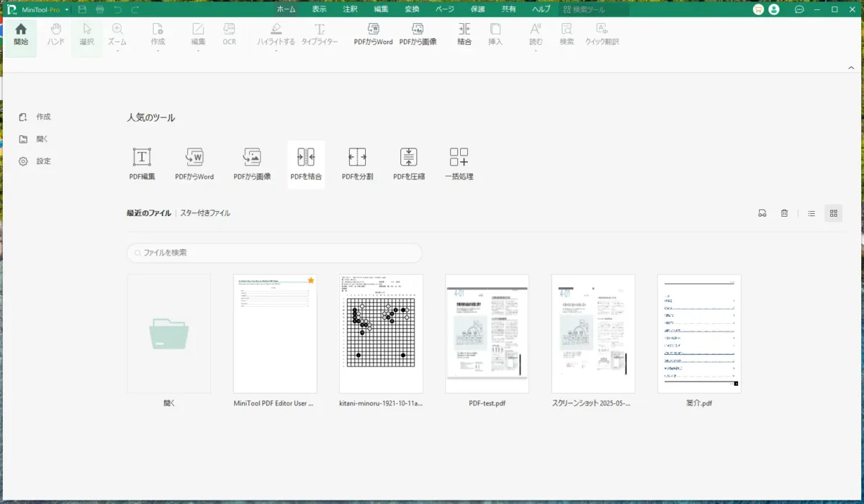Viewport: 864px width, 504px height.
Task: Open PDFから画像 under 人気のツール
Action: [252, 164]
